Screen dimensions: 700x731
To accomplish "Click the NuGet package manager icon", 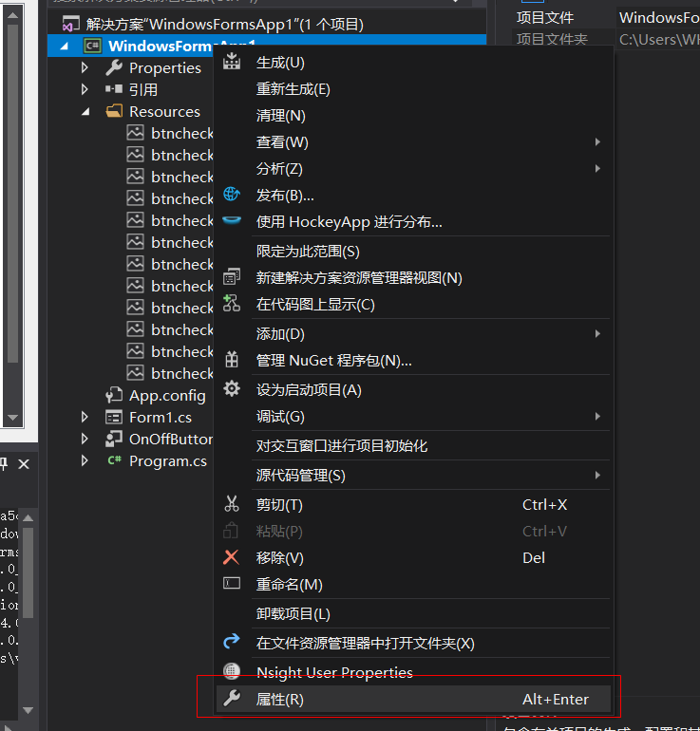I will [232, 360].
